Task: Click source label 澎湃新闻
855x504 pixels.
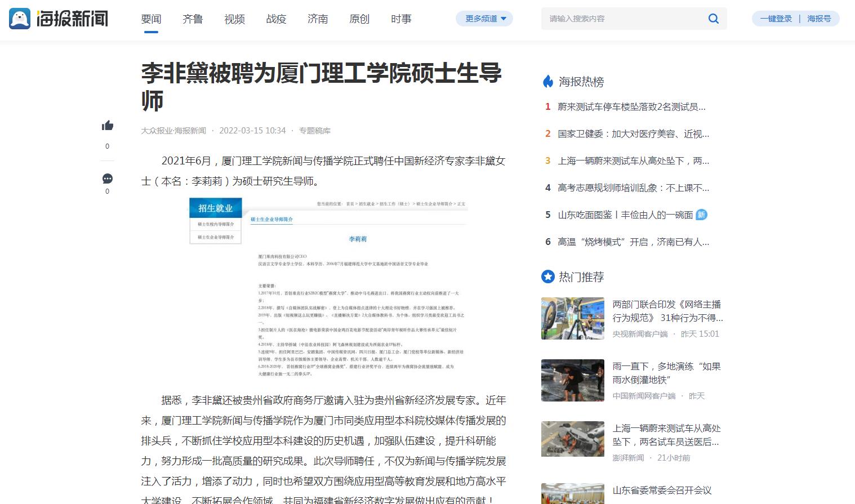Action: tap(628, 458)
